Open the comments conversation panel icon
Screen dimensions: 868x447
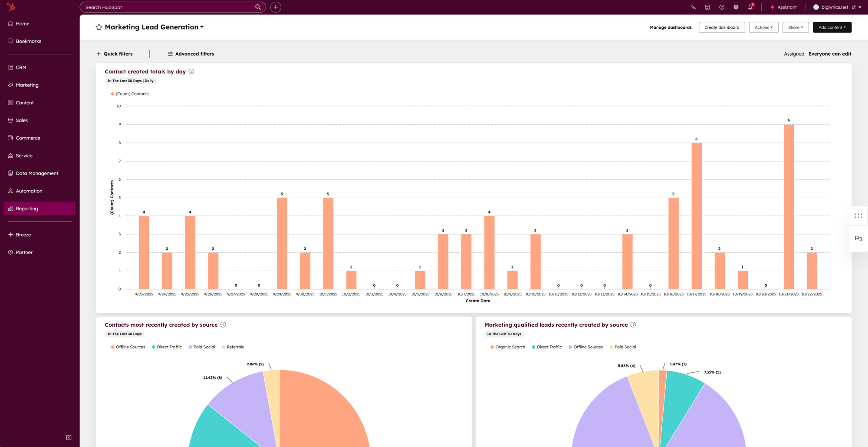858,238
